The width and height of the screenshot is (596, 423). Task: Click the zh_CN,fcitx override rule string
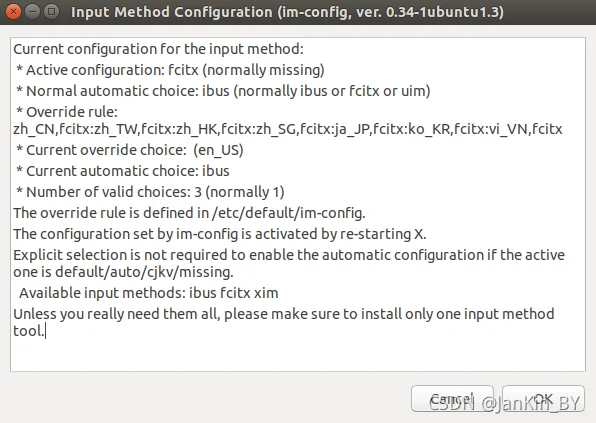(288, 129)
